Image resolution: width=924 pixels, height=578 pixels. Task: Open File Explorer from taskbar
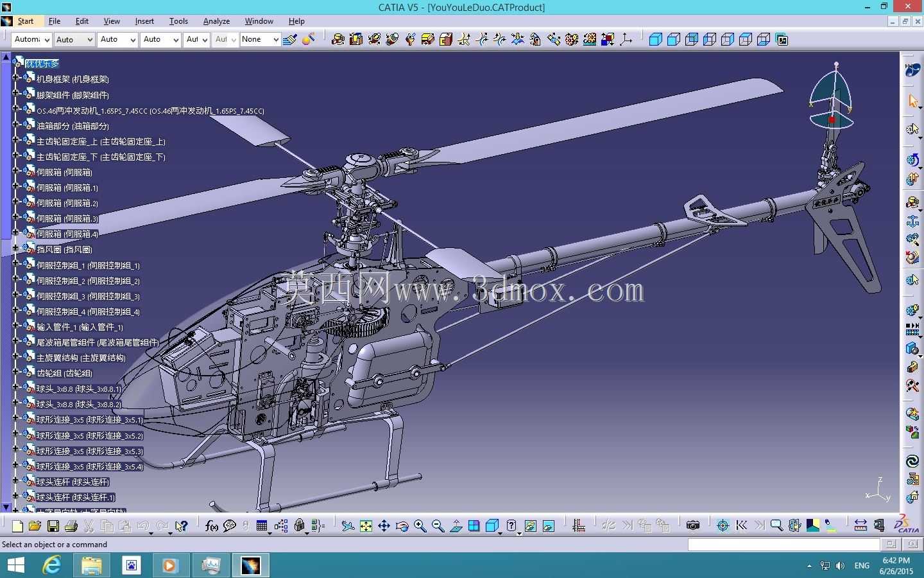tap(91, 565)
